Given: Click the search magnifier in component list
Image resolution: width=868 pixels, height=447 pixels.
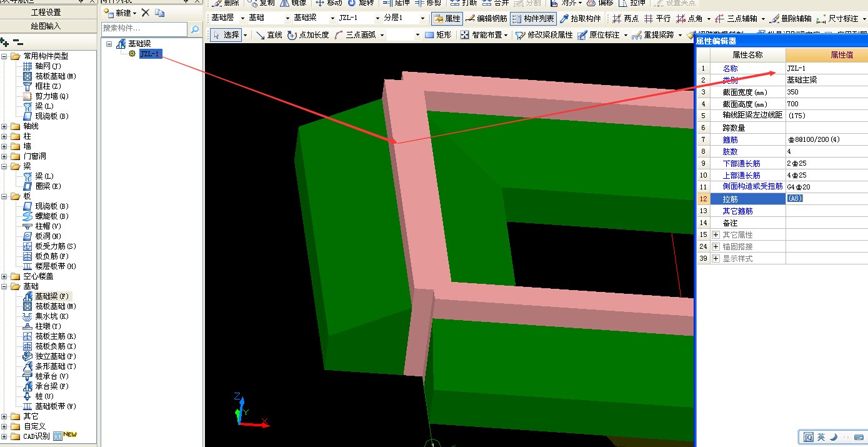Looking at the screenshot, I should pyautogui.click(x=194, y=29).
